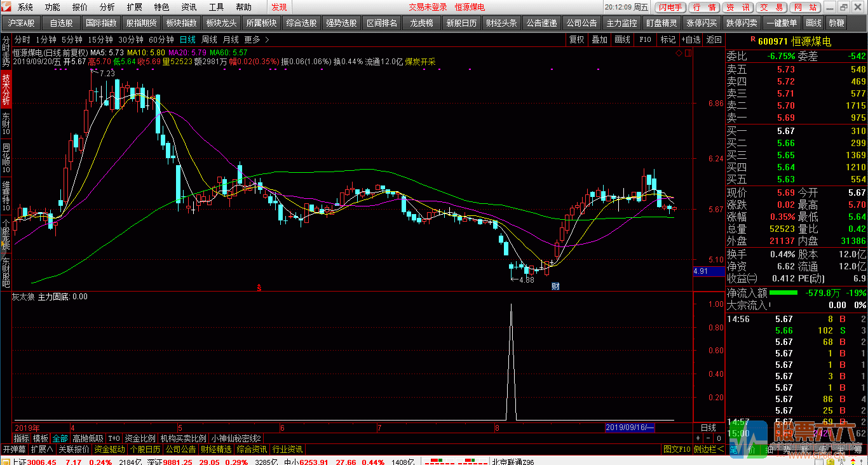Click the 返回 button

click(714, 39)
